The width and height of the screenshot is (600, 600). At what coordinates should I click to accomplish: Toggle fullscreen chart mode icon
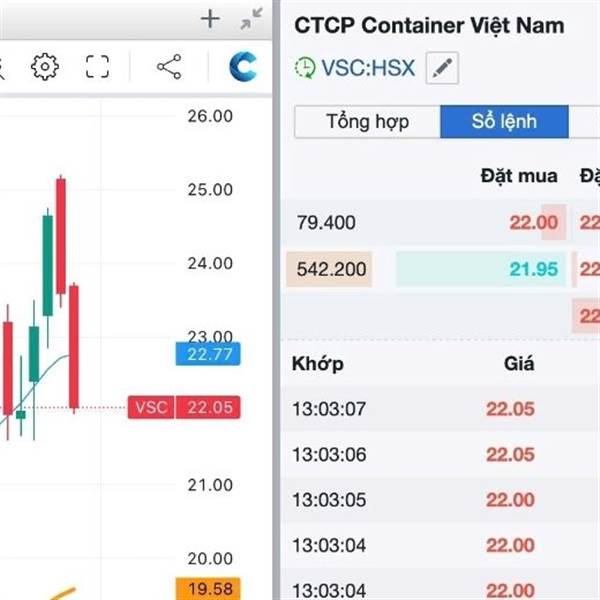point(97,67)
